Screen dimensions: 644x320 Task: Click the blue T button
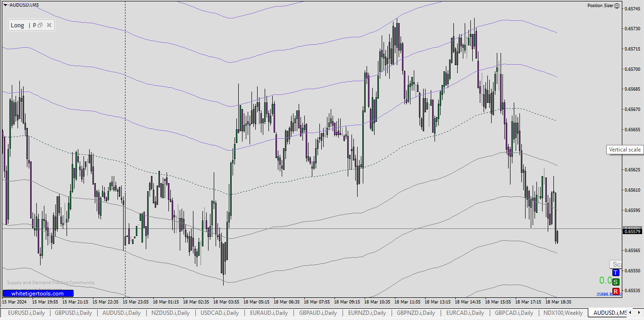(616, 272)
